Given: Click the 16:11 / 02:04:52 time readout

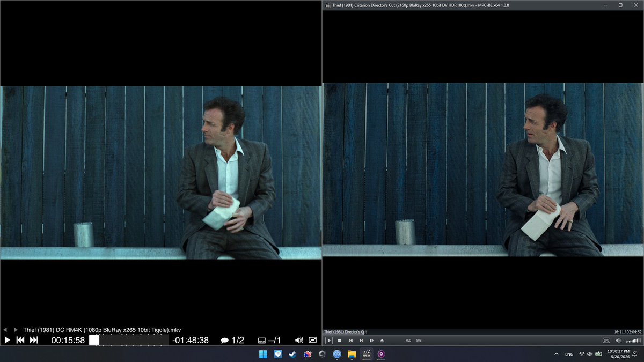Looking at the screenshot, I should (627, 332).
